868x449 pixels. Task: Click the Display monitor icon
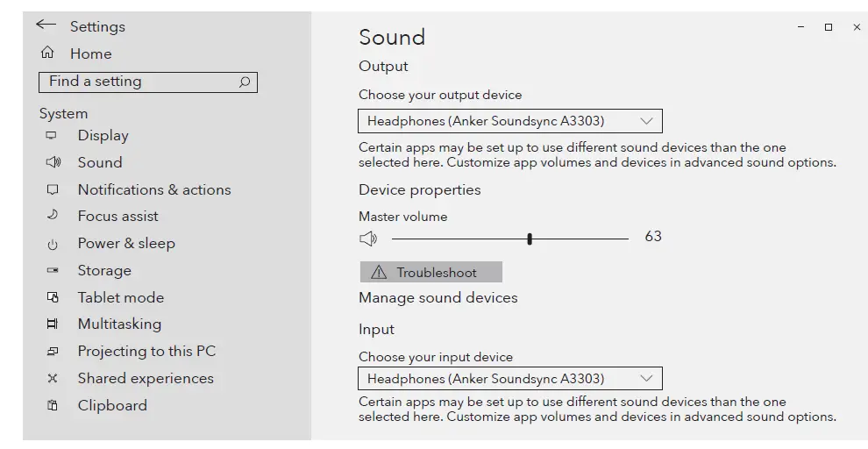point(52,136)
